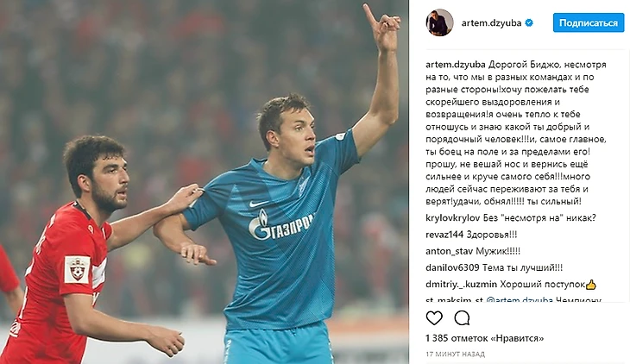The image size is (630, 364).
Task: Open commenter danilov6309's profile
Action: (x=452, y=267)
